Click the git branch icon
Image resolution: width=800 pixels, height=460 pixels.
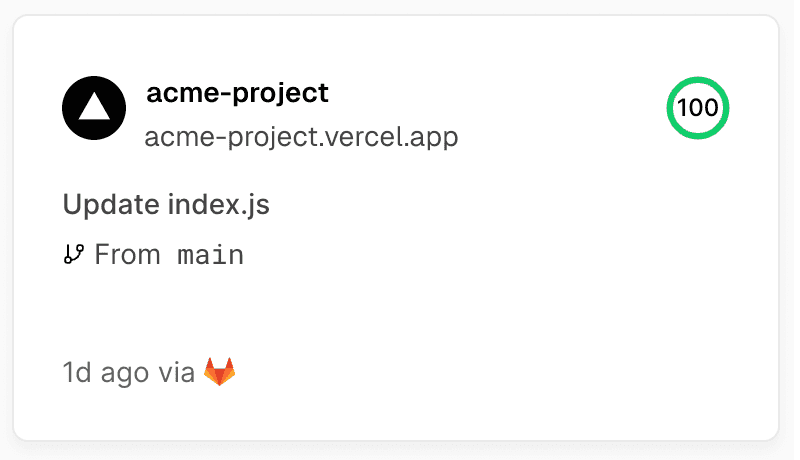pos(73,254)
